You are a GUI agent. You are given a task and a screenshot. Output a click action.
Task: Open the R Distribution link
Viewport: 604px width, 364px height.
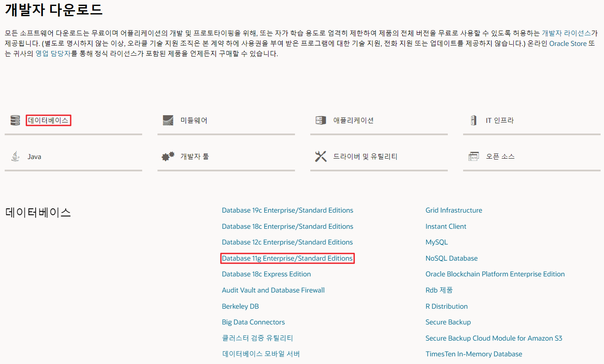(447, 307)
